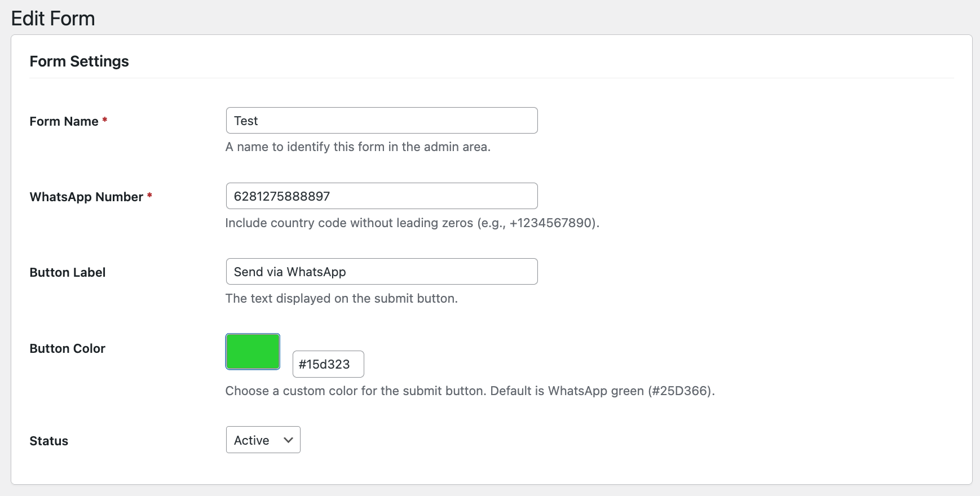This screenshot has height=496, width=980.
Task: Click the 'Form Name' label
Action: (64, 122)
